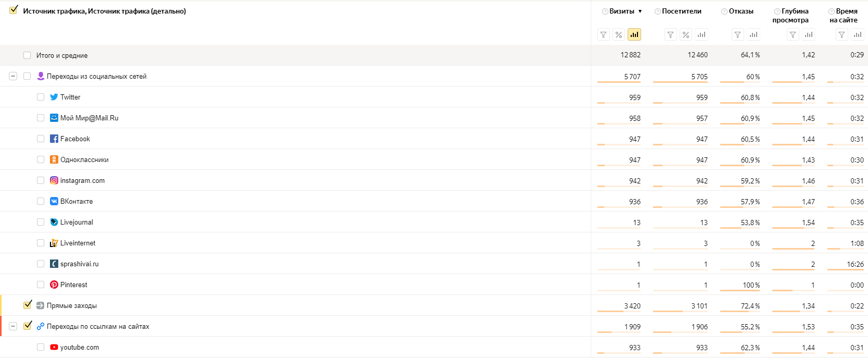The height and width of the screenshot is (358, 868).
Task: Click the ВКонтакте source label
Action: point(76,201)
